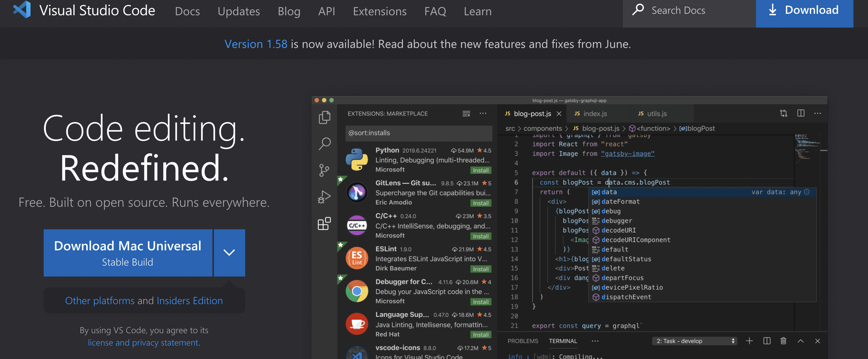Screen dimensions: 868x359
Task: Click the Python extension logo
Action: coord(357,159)
